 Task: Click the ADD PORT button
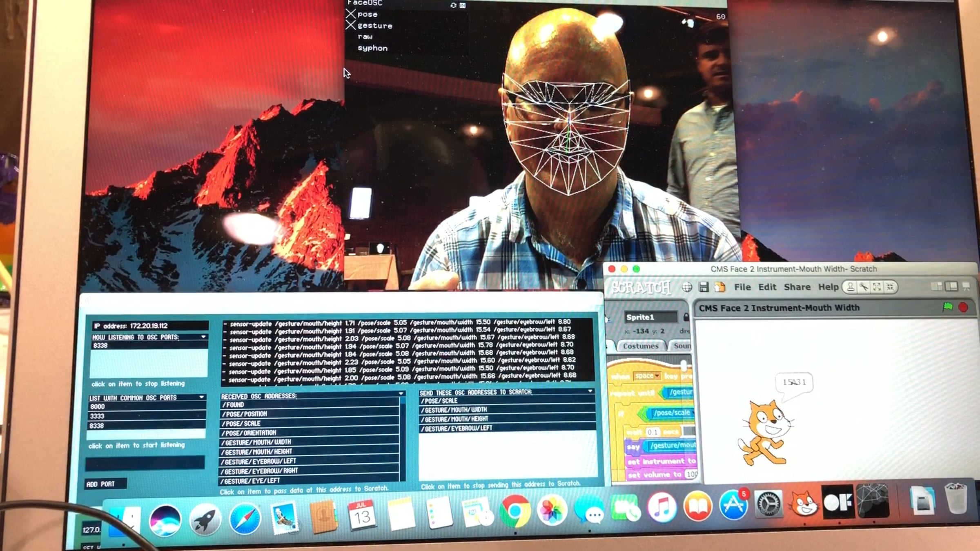(101, 484)
